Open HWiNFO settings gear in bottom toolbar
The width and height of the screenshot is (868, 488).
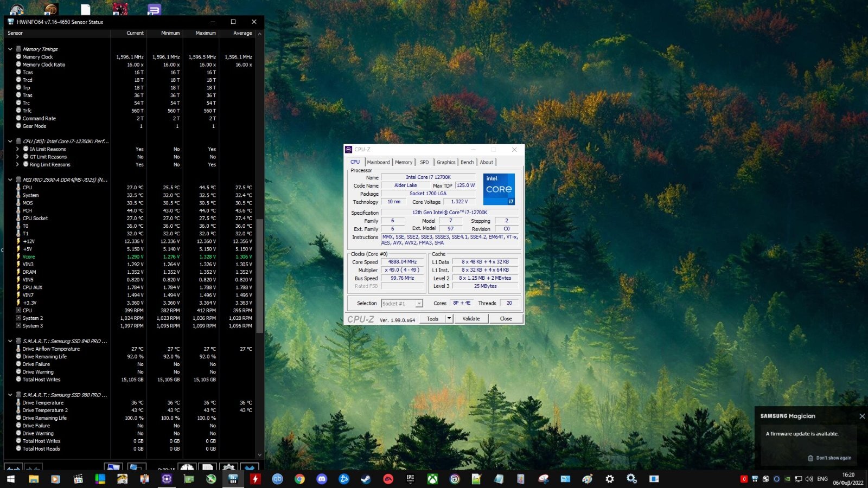click(x=228, y=467)
